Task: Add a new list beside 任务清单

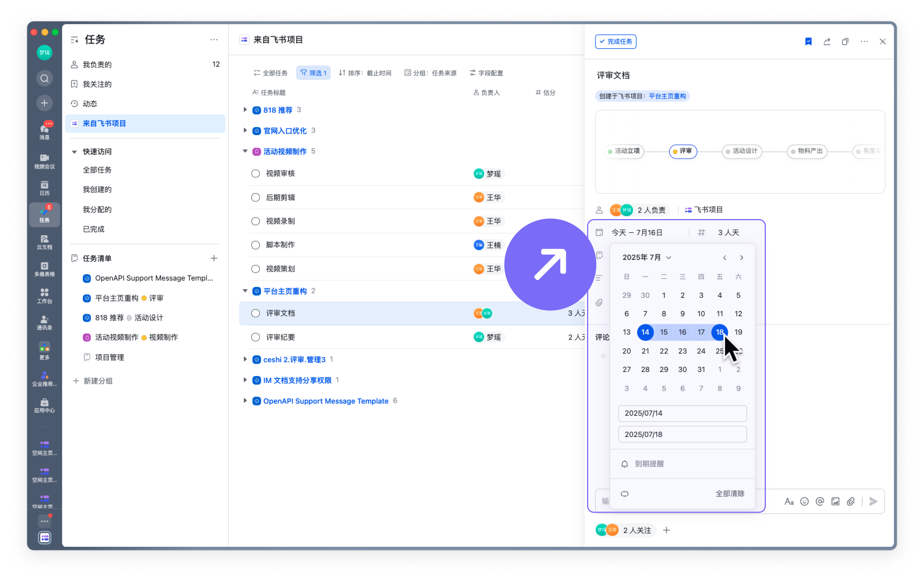Action: [x=214, y=258]
